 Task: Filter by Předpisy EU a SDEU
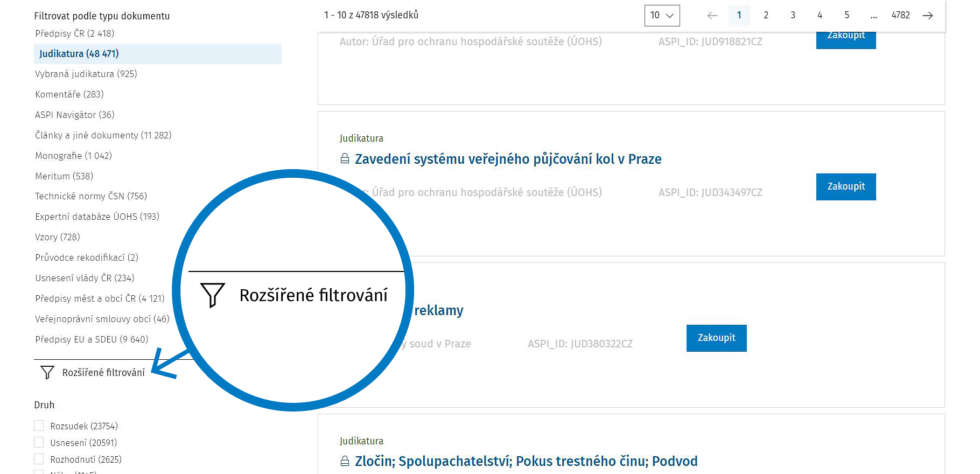point(92,339)
